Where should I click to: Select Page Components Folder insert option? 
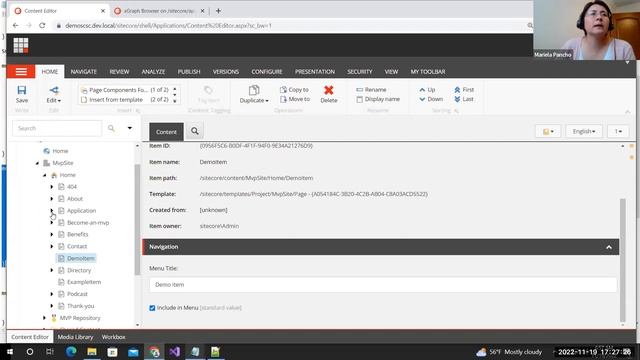tap(125, 90)
